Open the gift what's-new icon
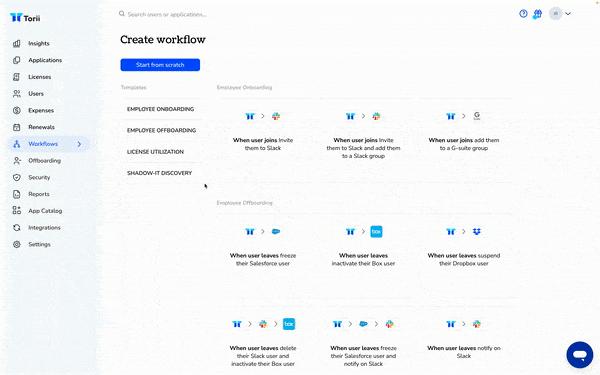600x375 pixels. pos(538,14)
